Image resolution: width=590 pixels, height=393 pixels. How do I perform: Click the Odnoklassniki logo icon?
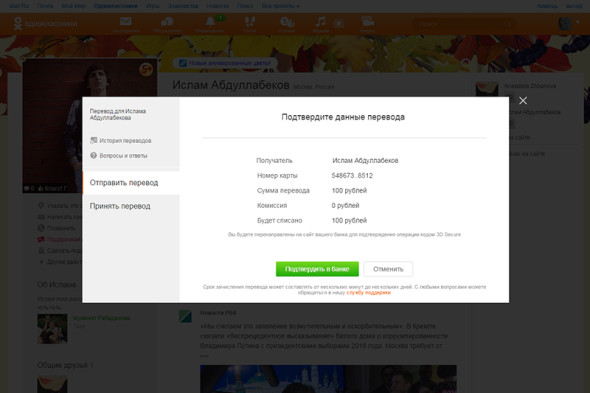18,23
